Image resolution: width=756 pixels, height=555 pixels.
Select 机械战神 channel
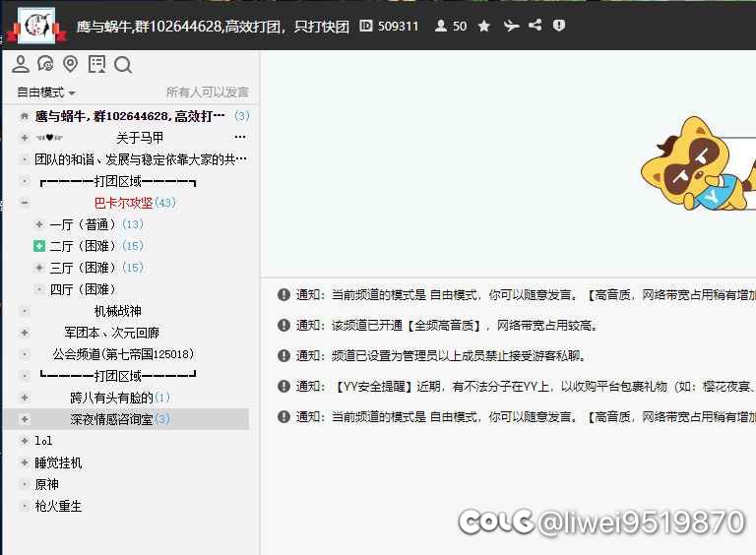tap(118, 311)
